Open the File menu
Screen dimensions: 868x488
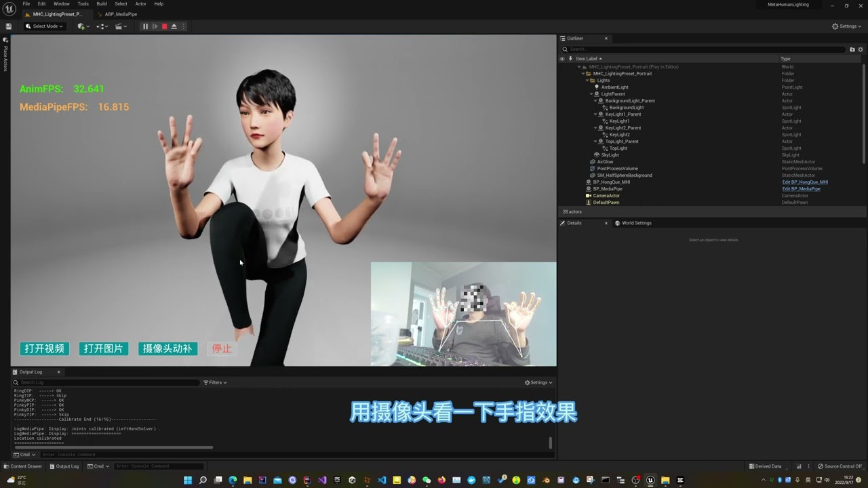26,4
